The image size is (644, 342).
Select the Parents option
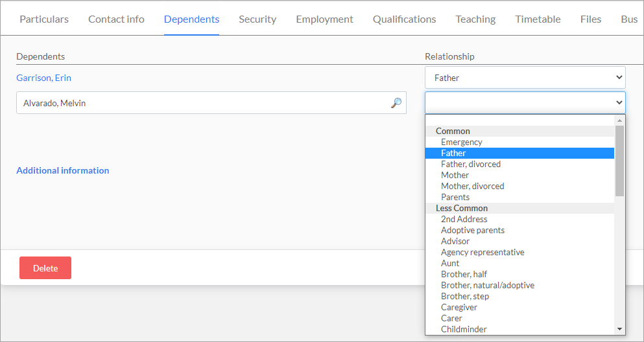[519, 198]
